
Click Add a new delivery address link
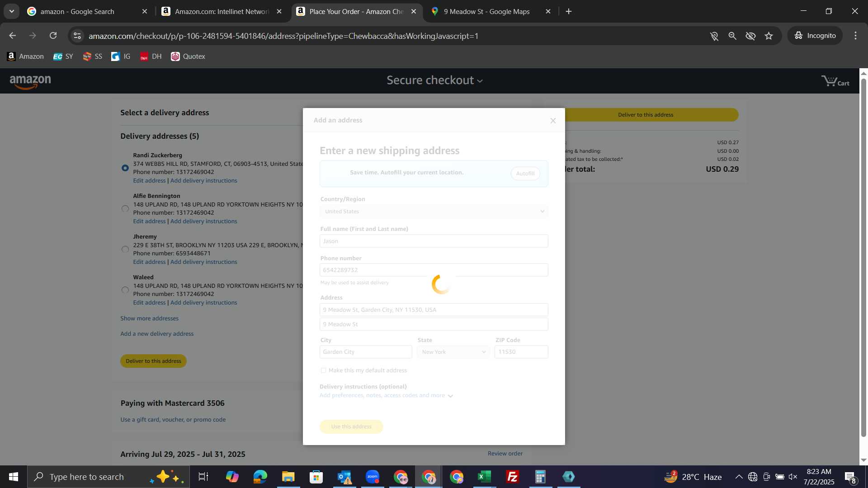tap(157, 334)
